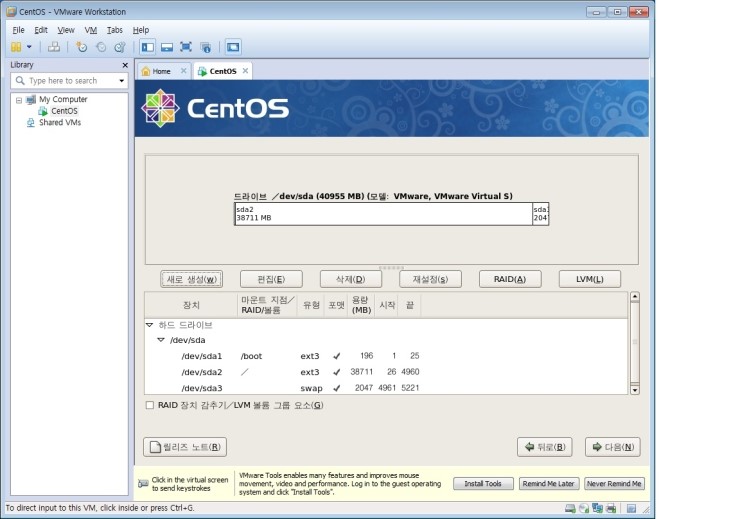Enter full screen mode icon
This screenshot has height=519, width=740.
186,47
